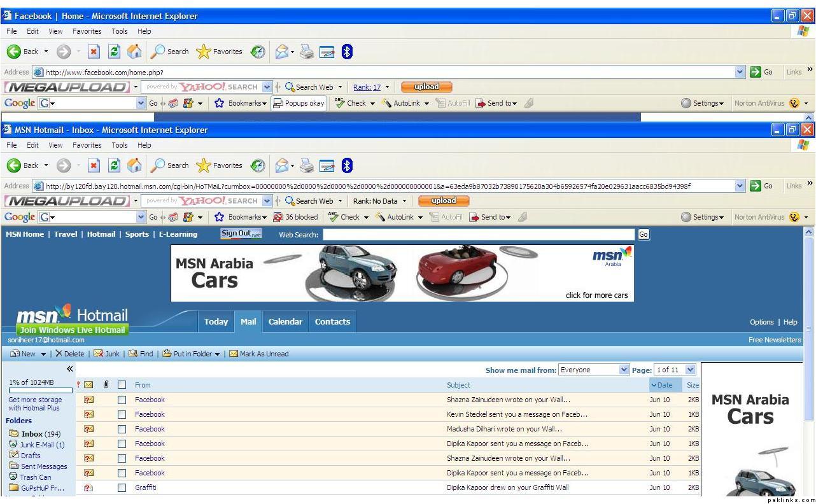Mark selected mail as Junk
The width and height of the screenshot is (816, 504).
[x=107, y=354]
